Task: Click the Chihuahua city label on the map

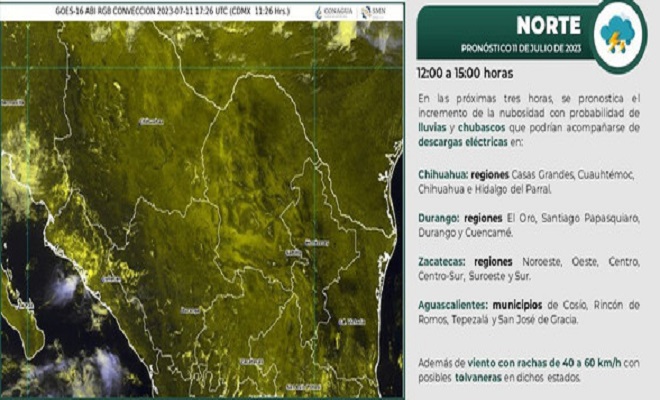Action: [x=150, y=120]
